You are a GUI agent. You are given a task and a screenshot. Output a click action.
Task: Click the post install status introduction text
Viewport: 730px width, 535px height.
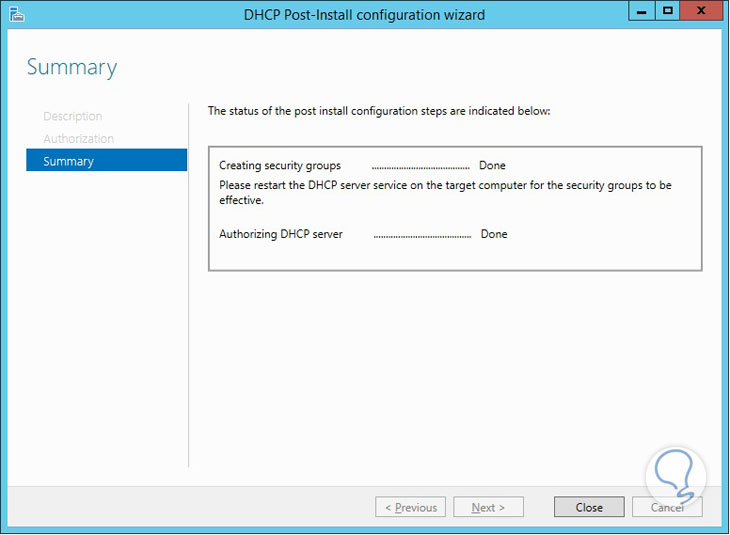379,111
